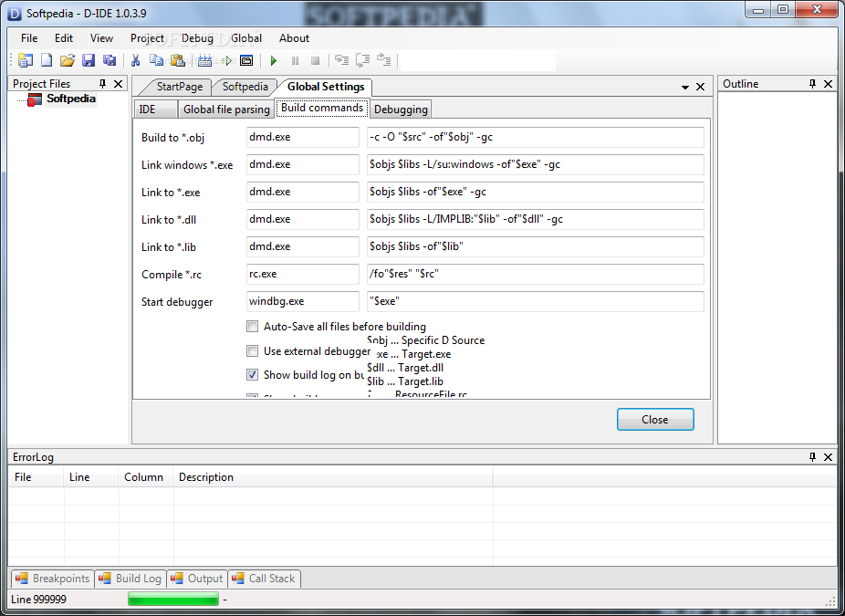
Task: Click the console window toolbar icon
Action: [246, 60]
